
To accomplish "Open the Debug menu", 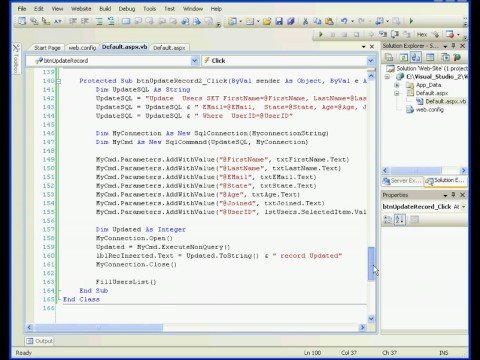I will click(127, 9).
